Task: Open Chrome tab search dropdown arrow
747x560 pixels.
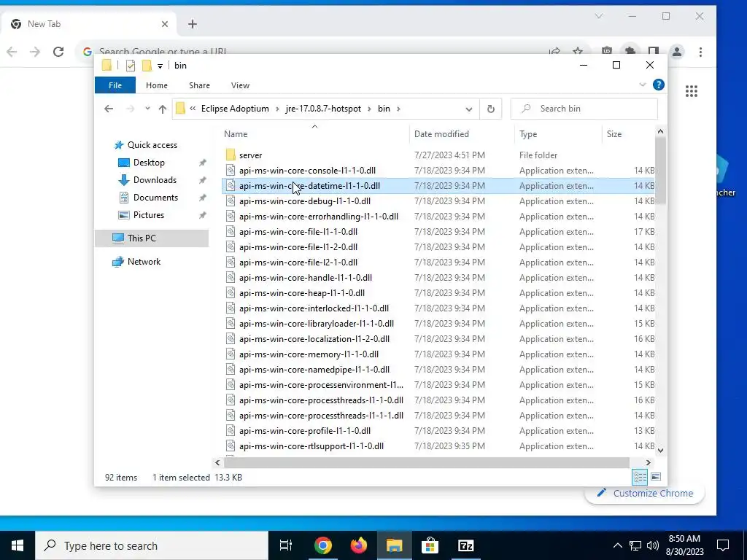Action: [x=599, y=16]
